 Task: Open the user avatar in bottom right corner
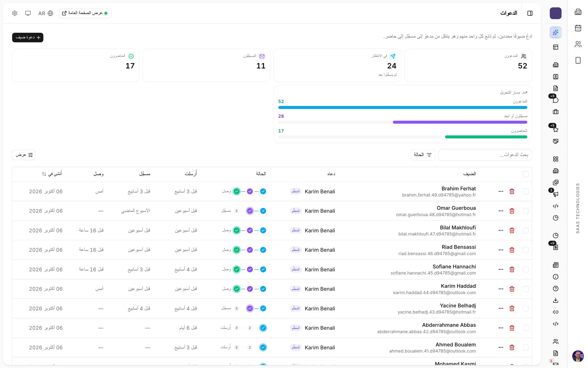coord(578,356)
